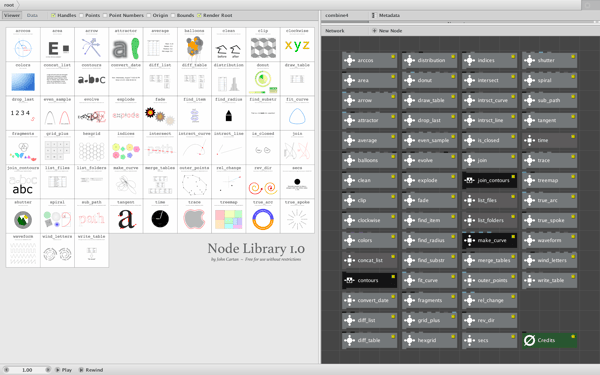Select the even_sample node
This screenshot has width=600, height=375.
coord(429,140)
